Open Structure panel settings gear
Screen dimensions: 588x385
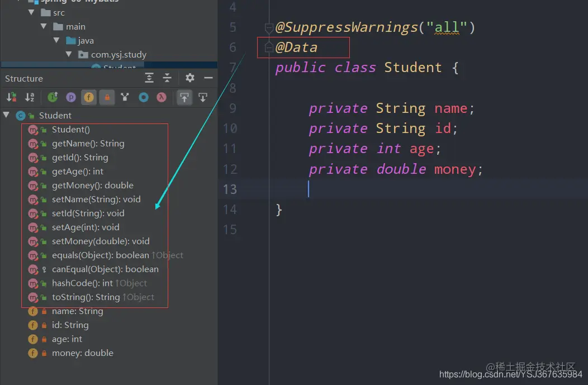coord(189,78)
